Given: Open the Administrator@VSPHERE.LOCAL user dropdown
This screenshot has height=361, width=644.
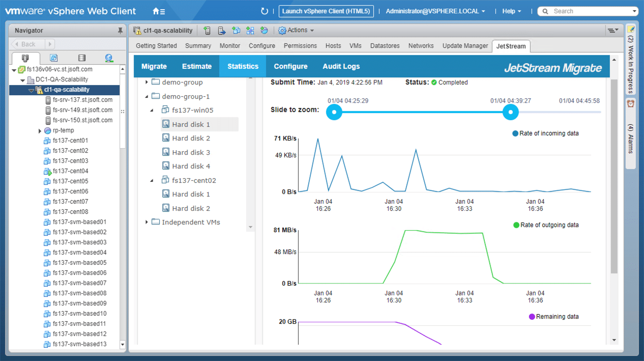Looking at the screenshot, I should [435, 11].
